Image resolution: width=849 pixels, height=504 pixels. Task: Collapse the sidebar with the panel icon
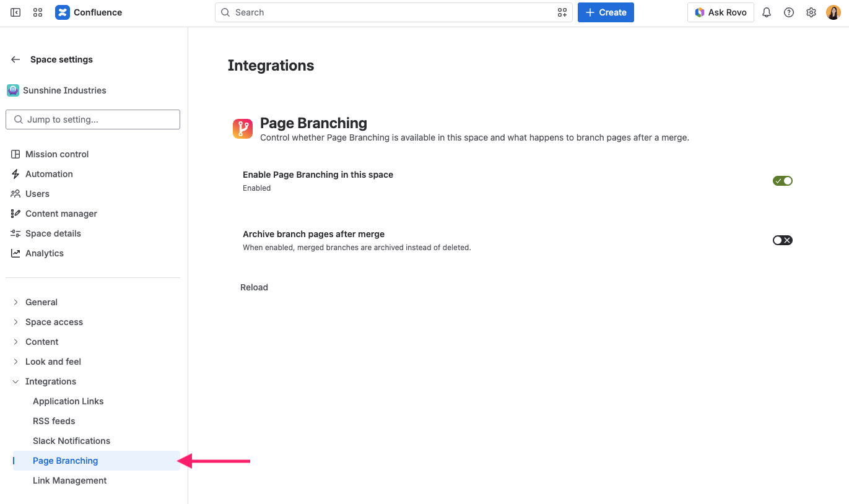tap(15, 12)
